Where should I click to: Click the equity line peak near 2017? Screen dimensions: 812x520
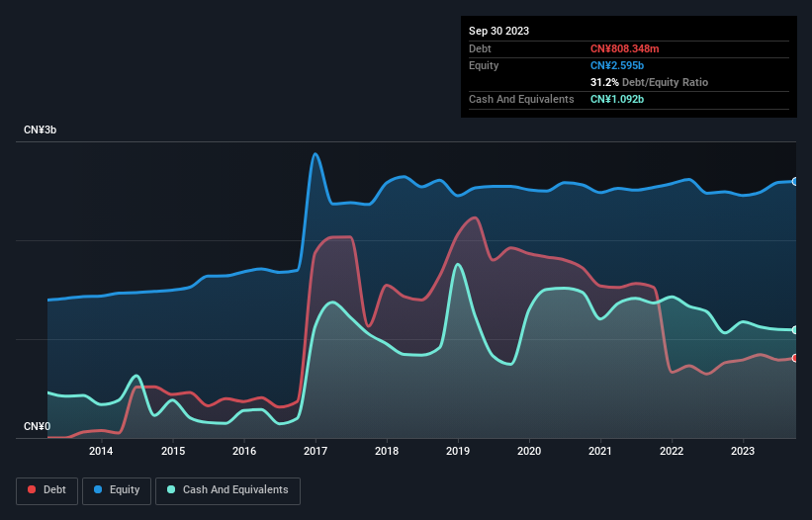pos(315,154)
